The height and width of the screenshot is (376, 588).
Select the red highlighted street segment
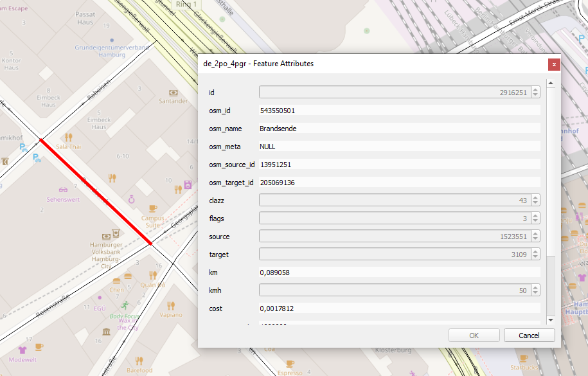pyautogui.click(x=96, y=192)
